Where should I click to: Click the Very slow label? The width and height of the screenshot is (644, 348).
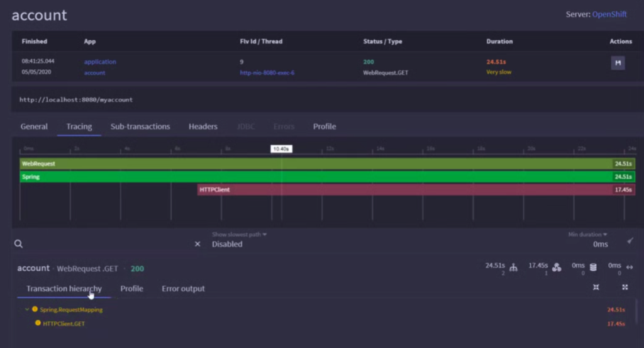tap(499, 72)
